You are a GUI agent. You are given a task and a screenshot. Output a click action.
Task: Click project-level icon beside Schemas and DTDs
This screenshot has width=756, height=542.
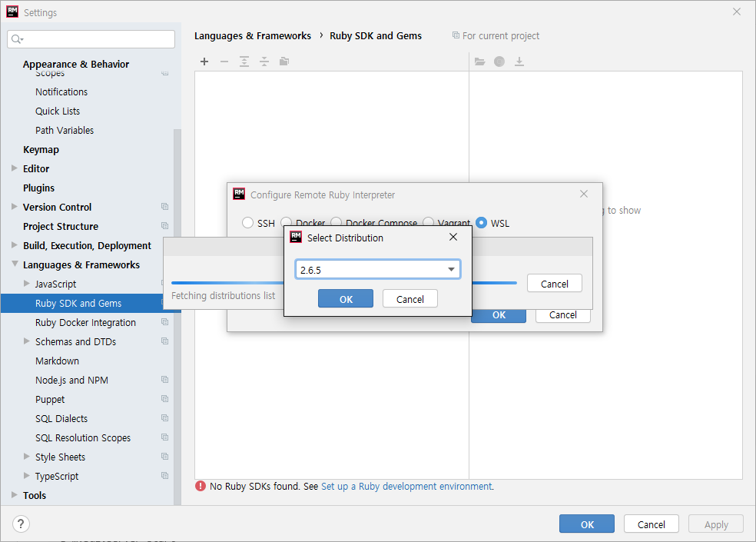pos(165,341)
